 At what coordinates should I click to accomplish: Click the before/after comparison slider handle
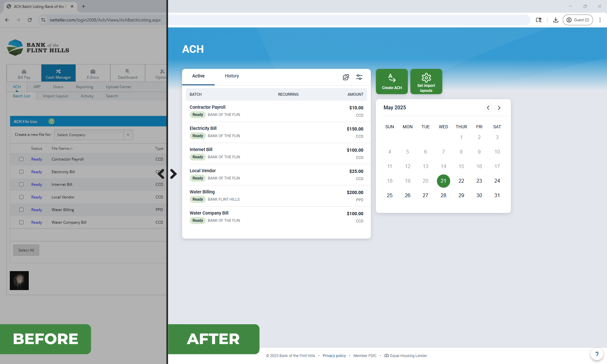tap(167, 174)
